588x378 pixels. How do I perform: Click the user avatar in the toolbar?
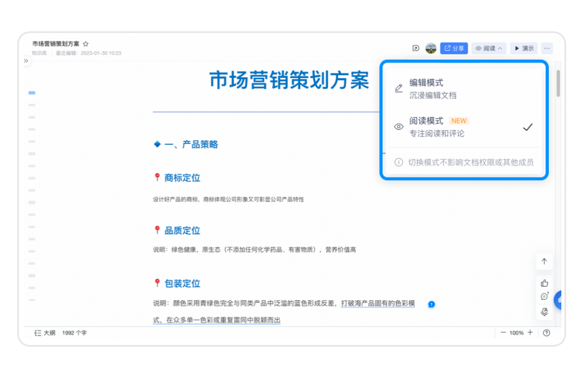(x=431, y=48)
